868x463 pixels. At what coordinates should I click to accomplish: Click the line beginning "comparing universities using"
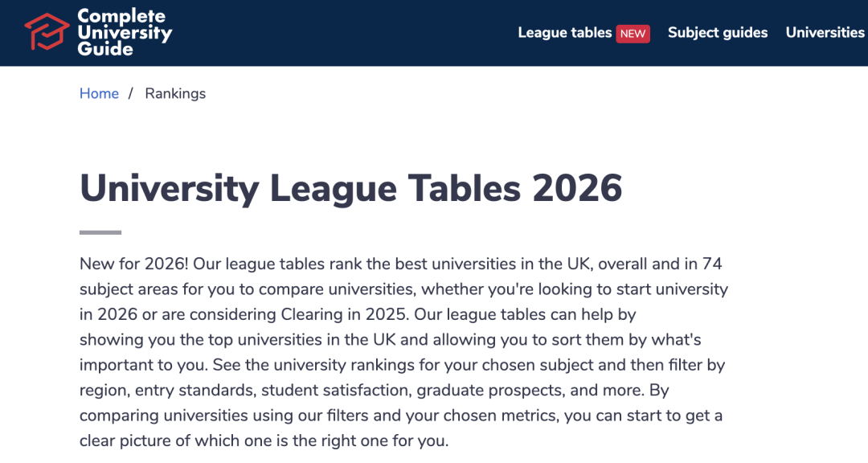(x=400, y=416)
